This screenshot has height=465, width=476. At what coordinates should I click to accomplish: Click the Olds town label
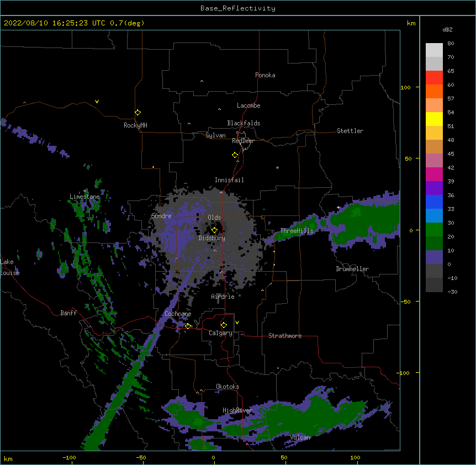(x=214, y=218)
